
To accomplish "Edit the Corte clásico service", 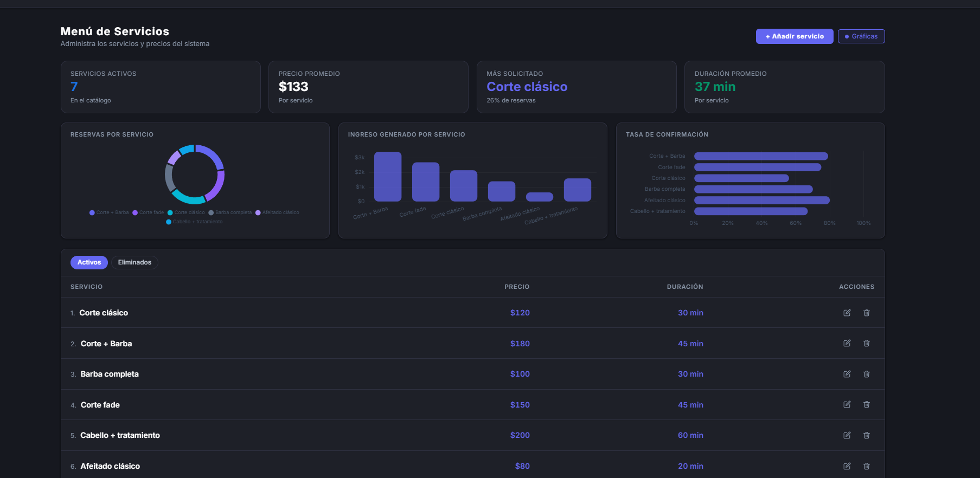I will (x=847, y=313).
